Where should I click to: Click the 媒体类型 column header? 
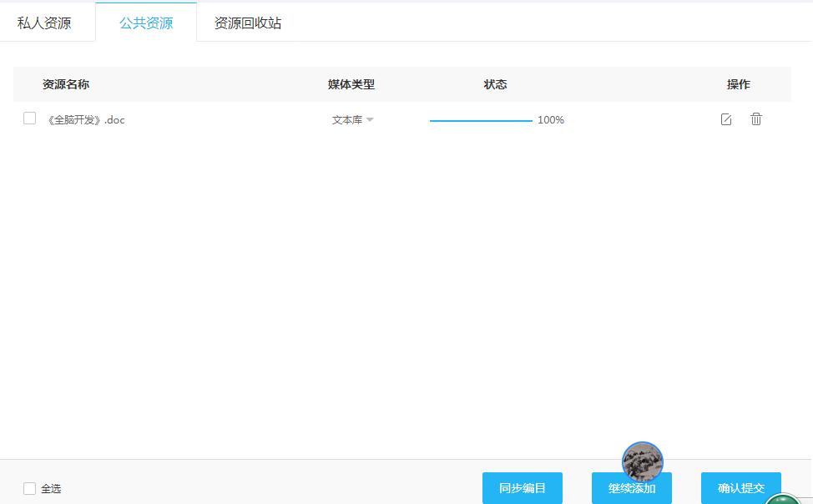pos(351,84)
